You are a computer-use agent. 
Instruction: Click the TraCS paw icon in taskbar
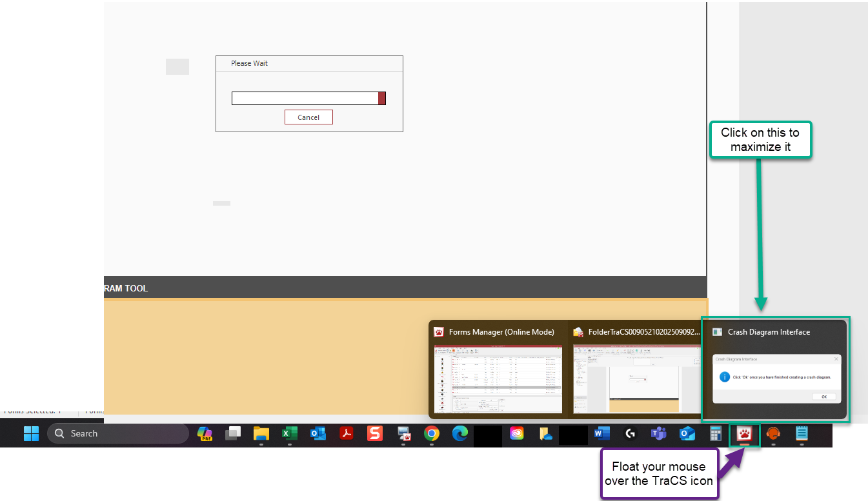744,433
